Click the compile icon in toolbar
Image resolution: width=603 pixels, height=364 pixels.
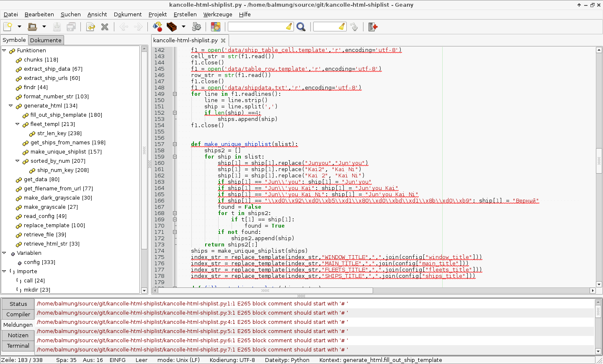click(157, 27)
